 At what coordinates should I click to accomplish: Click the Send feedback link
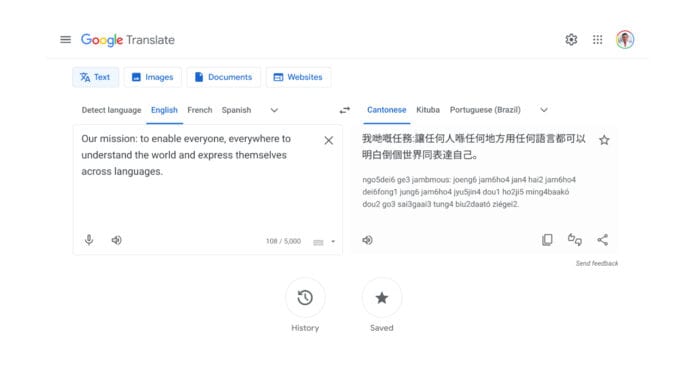tap(597, 263)
